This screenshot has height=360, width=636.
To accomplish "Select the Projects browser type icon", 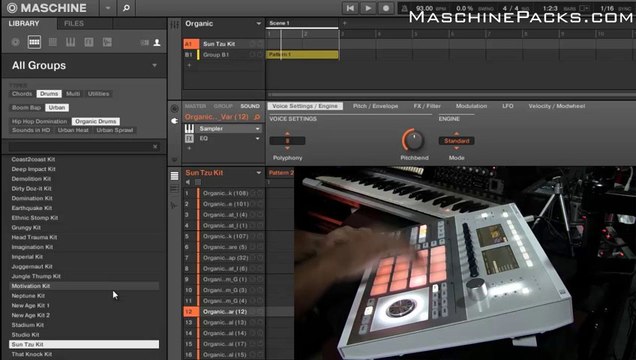I will pyautogui.click(x=15, y=42).
